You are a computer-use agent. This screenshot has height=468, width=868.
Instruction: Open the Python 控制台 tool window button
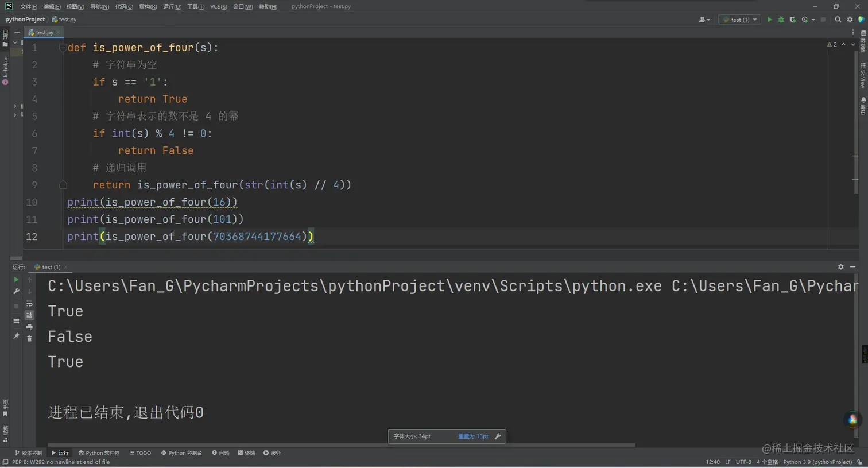click(181, 453)
